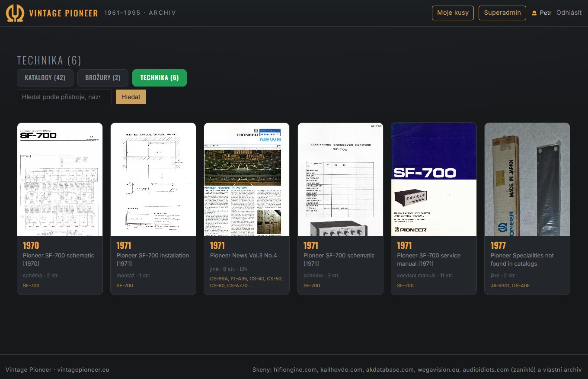This screenshot has height=379, width=588.
Task: Click the Odhlásit logout link
Action: 569,13
